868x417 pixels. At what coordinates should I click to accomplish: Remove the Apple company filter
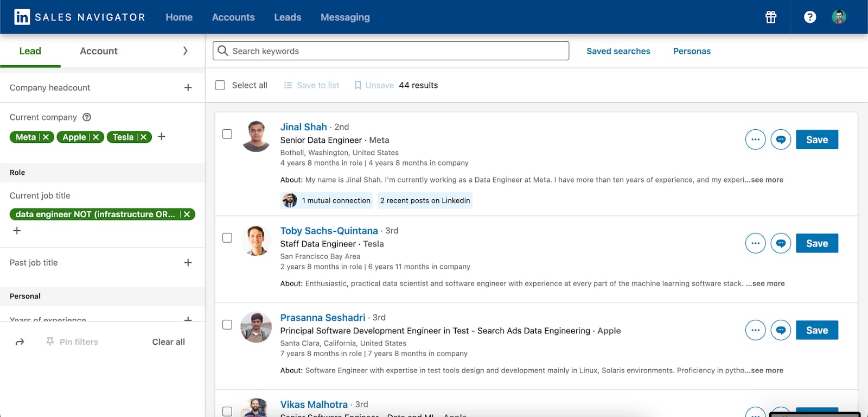[96, 137]
